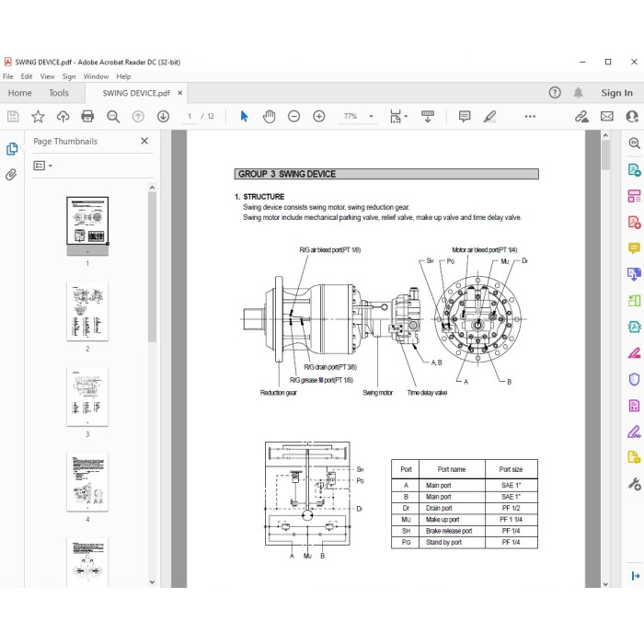
Task: Switch to the Home tab
Action: click(x=19, y=93)
